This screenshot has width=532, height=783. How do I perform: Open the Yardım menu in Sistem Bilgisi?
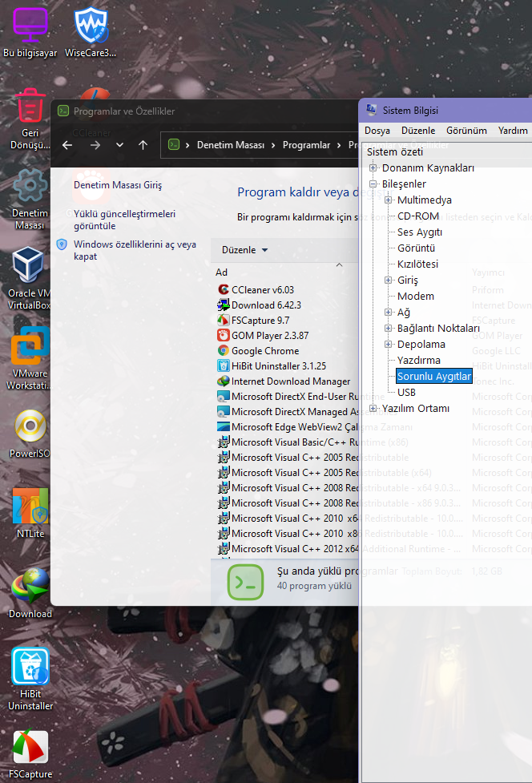[513, 131]
